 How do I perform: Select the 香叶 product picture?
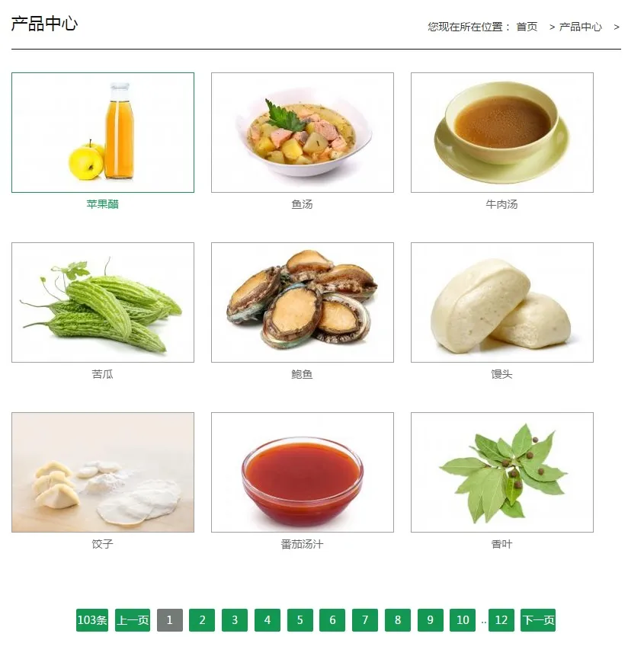point(502,472)
